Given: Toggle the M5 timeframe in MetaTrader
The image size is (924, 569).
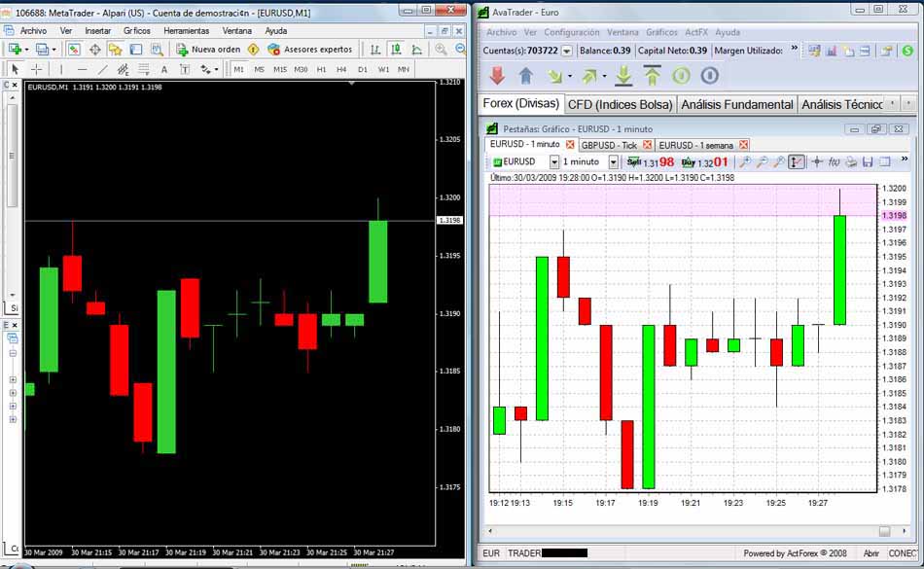Looking at the screenshot, I should point(260,69).
